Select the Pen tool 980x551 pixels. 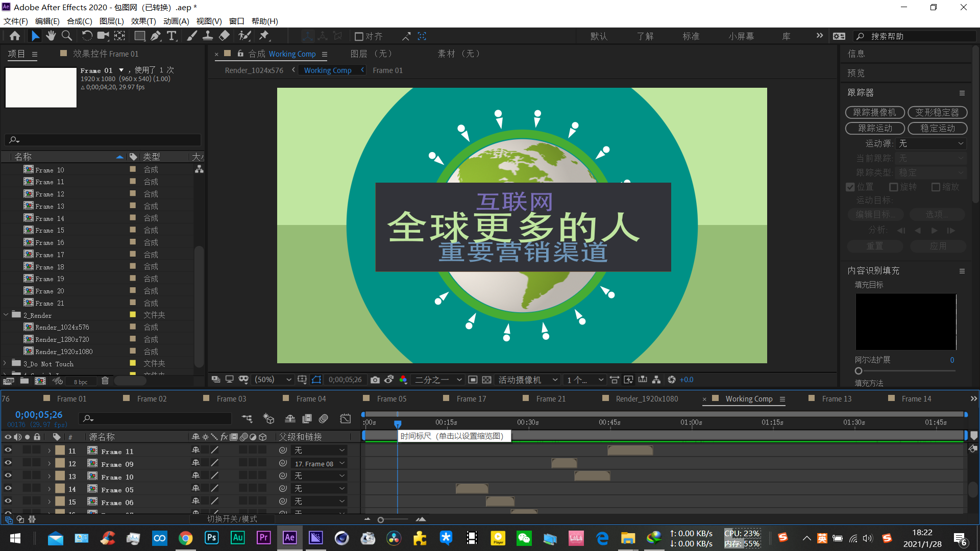point(156,36)
